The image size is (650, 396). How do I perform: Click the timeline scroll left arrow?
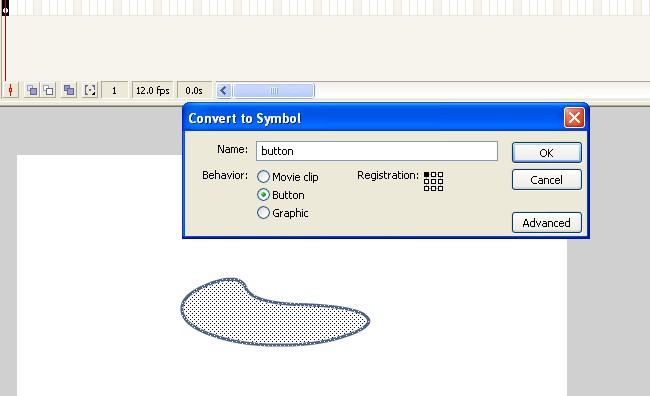224,90
